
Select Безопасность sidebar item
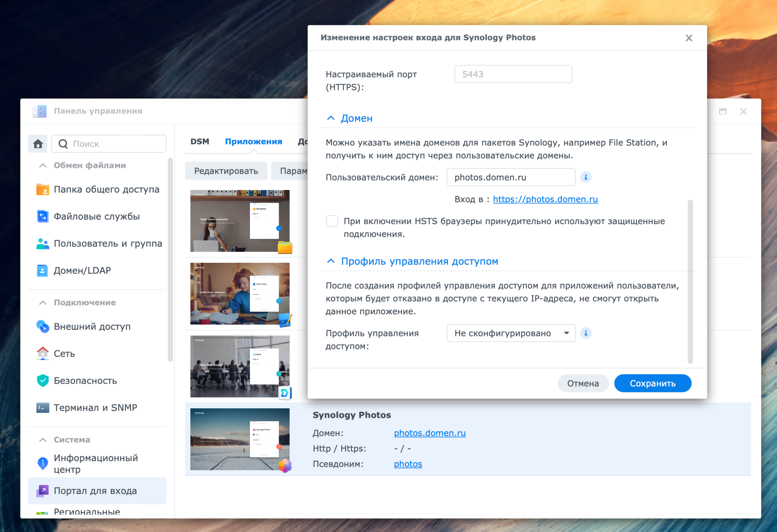coord(98,381)
